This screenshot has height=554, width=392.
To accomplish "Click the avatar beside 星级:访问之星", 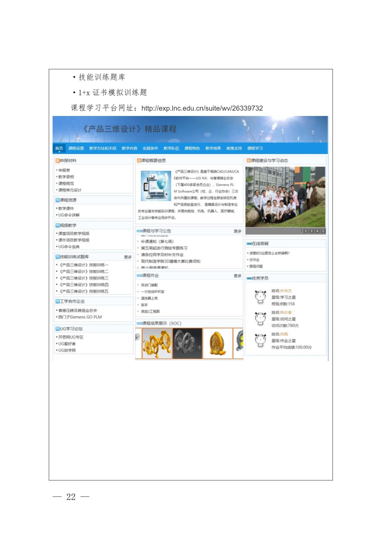I will pos(260,319).
